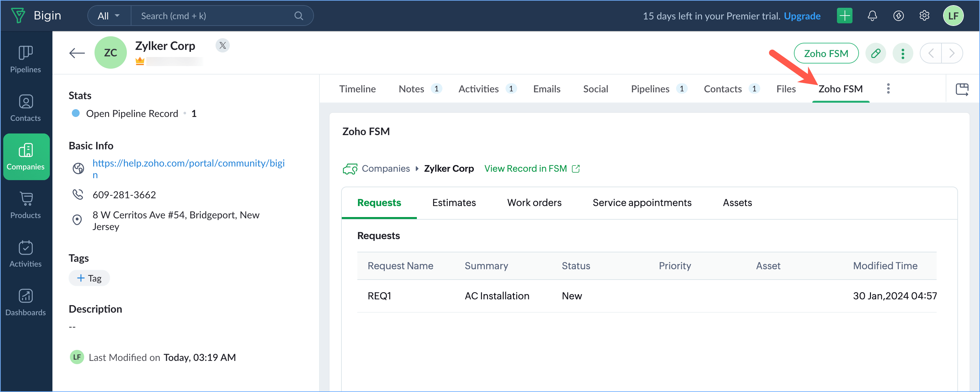Click the location pin icon beside the address
The height and width of the screenshot is (392, 980).
click(77, 220)
